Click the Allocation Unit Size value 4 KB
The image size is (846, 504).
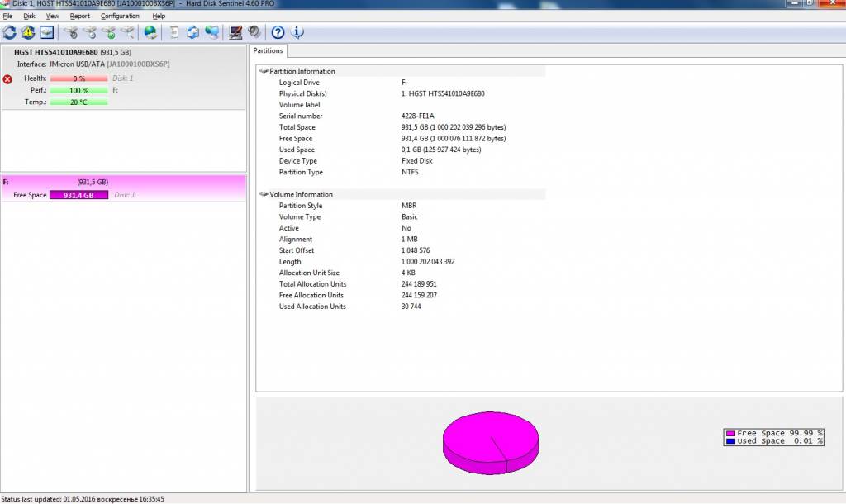tap(408, 273)
